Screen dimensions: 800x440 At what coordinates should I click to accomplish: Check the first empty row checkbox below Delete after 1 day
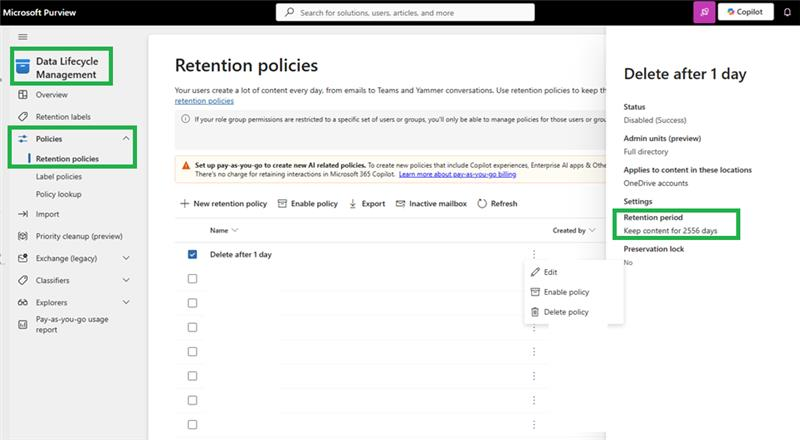pyautogui.click(x=192, y=279)
